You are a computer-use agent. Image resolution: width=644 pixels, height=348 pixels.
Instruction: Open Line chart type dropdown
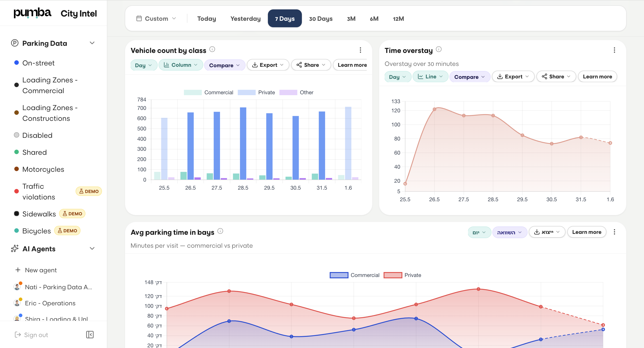(430, 77)
